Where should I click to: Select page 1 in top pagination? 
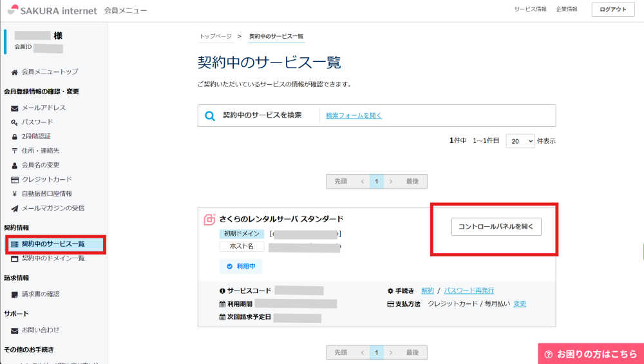coord(377,181)
